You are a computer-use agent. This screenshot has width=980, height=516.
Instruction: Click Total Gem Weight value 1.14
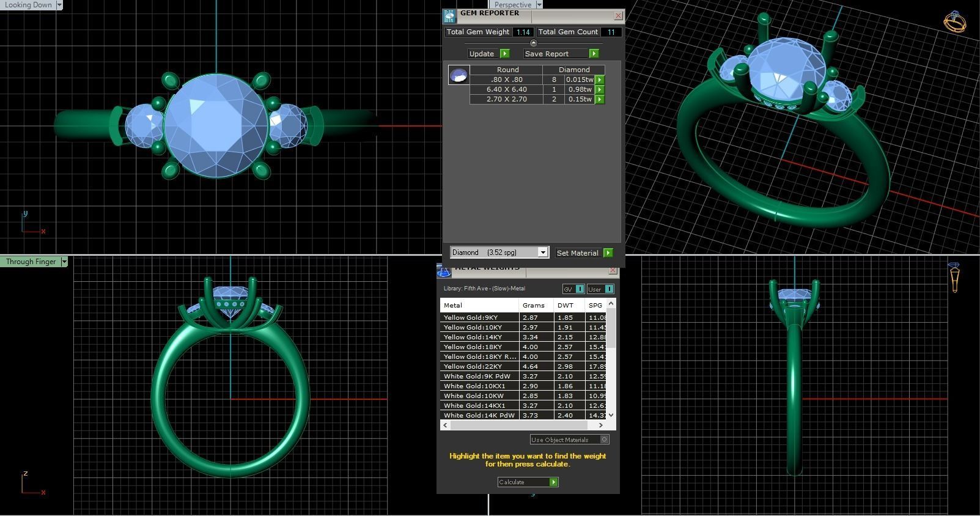pos(523,32)
